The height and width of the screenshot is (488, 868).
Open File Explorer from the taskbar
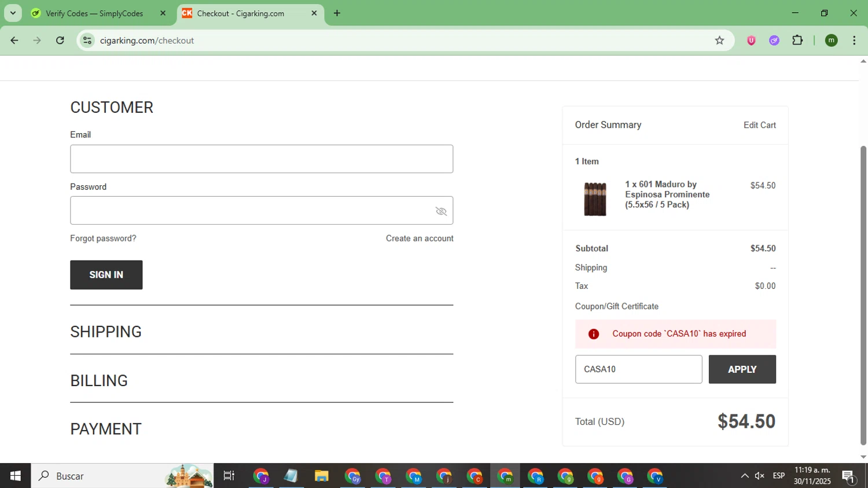pos(321,476)
